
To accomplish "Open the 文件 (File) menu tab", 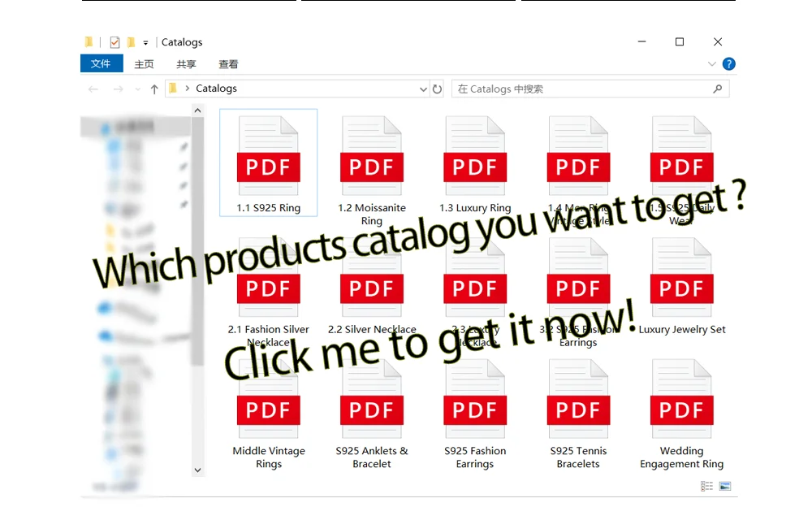I will [x=101, y=63].
